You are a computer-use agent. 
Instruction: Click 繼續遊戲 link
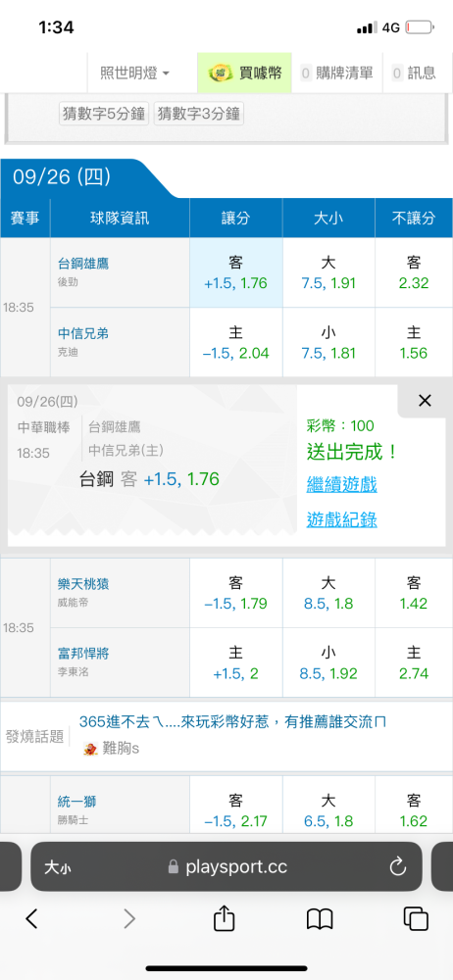pyautogui.click(x=341, y=484)
